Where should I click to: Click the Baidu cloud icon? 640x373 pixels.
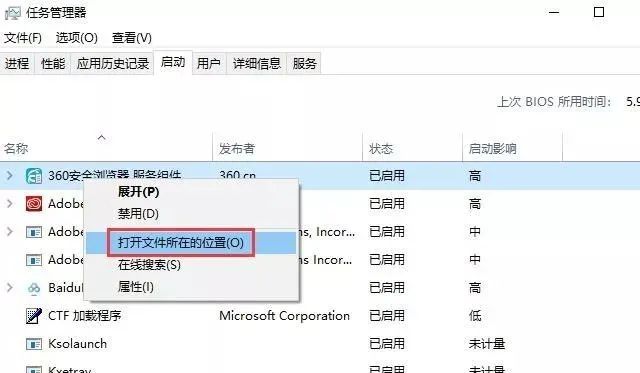(x=34, y=288)
